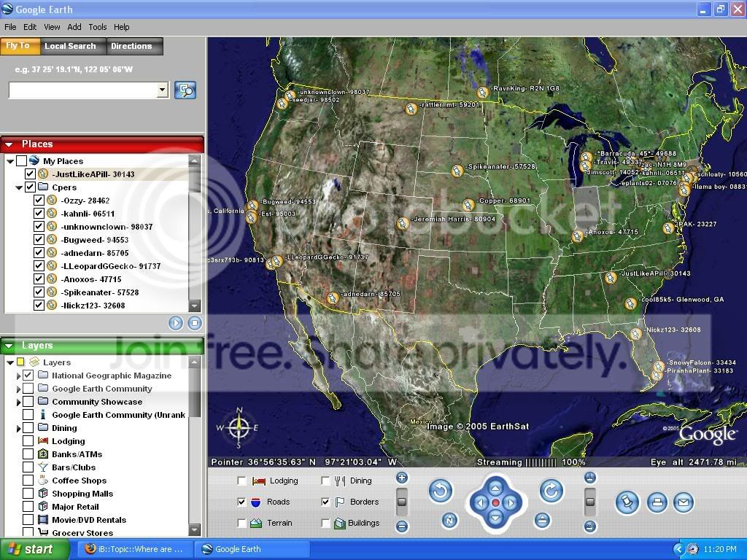Image resolution: width=747 pixels, height=560 pixels.
Task: Pan the map down with arrow
Action: point(495,518)
